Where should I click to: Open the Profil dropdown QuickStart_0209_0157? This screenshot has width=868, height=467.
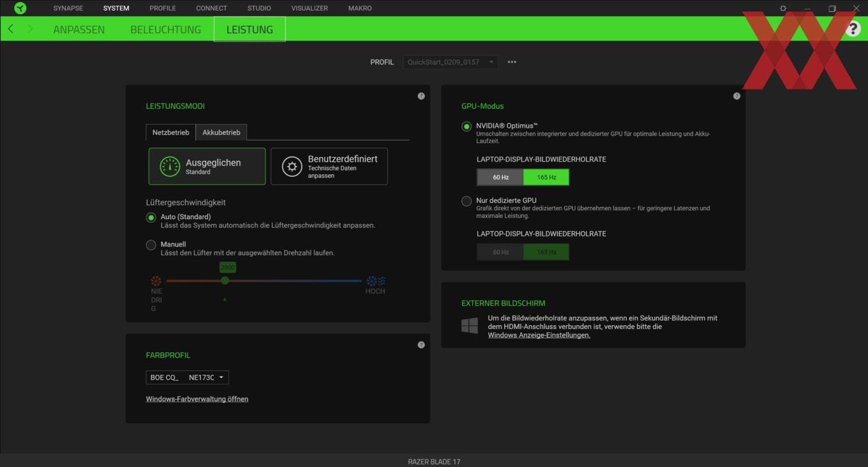point(451,62)
